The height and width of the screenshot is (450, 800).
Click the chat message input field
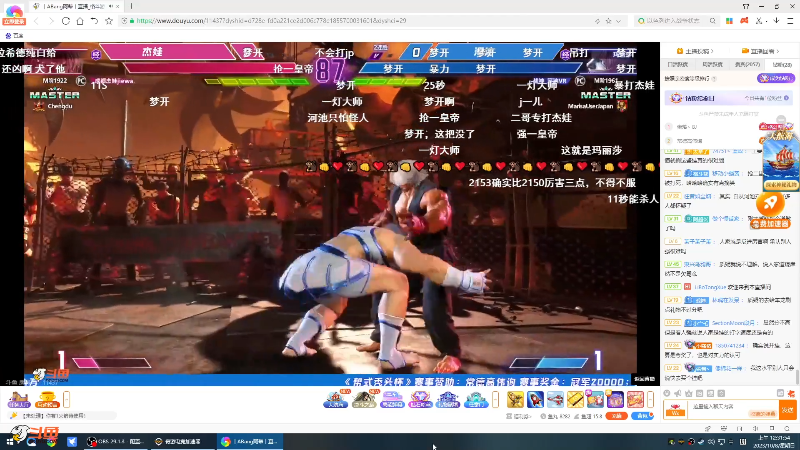click(x=734, y=410)
